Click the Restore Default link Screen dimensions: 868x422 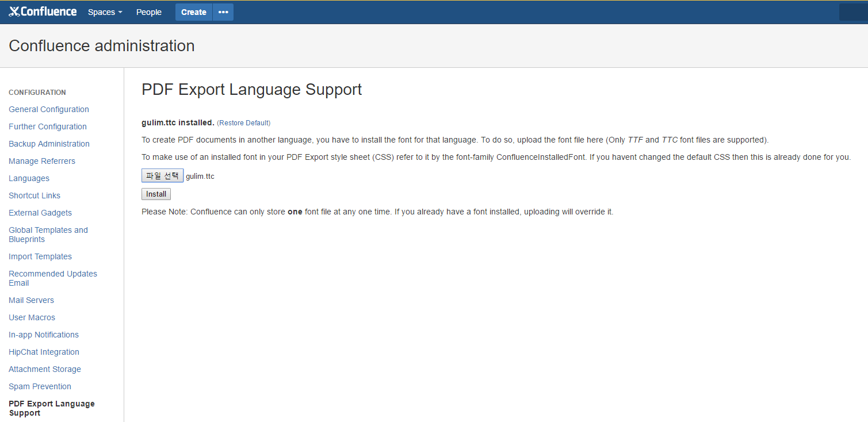(243, 123)
